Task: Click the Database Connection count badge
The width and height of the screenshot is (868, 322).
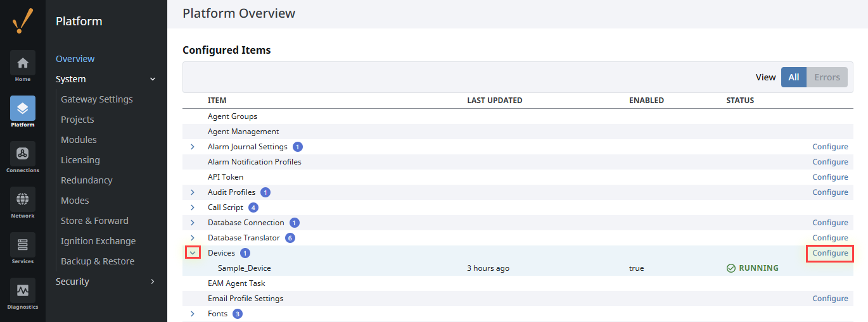Action: (x=295, y=223)
